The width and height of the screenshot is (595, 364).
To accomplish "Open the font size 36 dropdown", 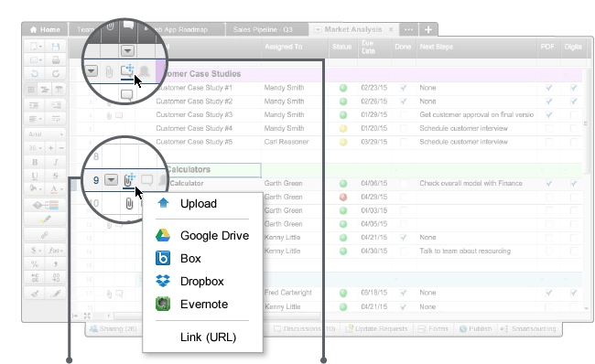I will 35,148.
